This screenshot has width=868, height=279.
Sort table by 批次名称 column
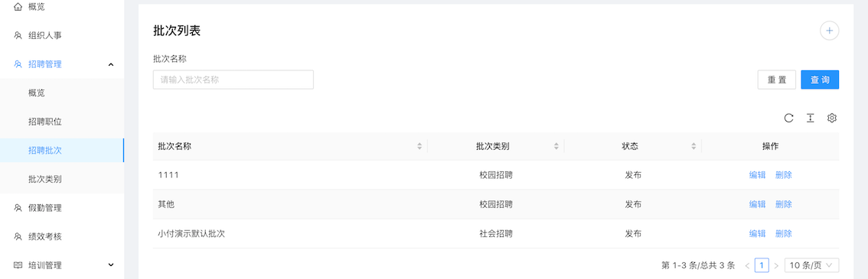pyautogui.click(x=419, y=147)
